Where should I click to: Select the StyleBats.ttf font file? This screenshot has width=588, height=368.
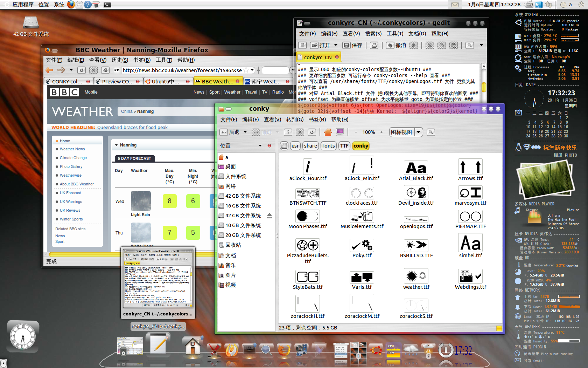(308, 279)
